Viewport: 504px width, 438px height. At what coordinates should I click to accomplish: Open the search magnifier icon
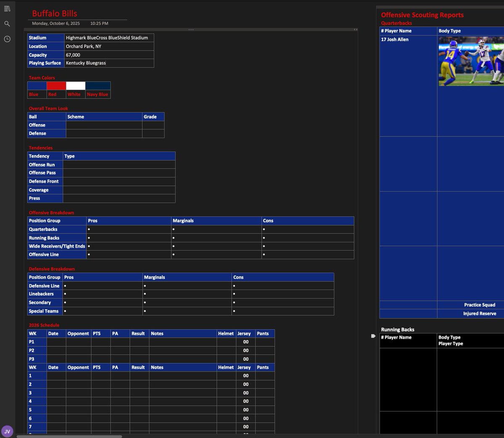(x=7, y=24)
